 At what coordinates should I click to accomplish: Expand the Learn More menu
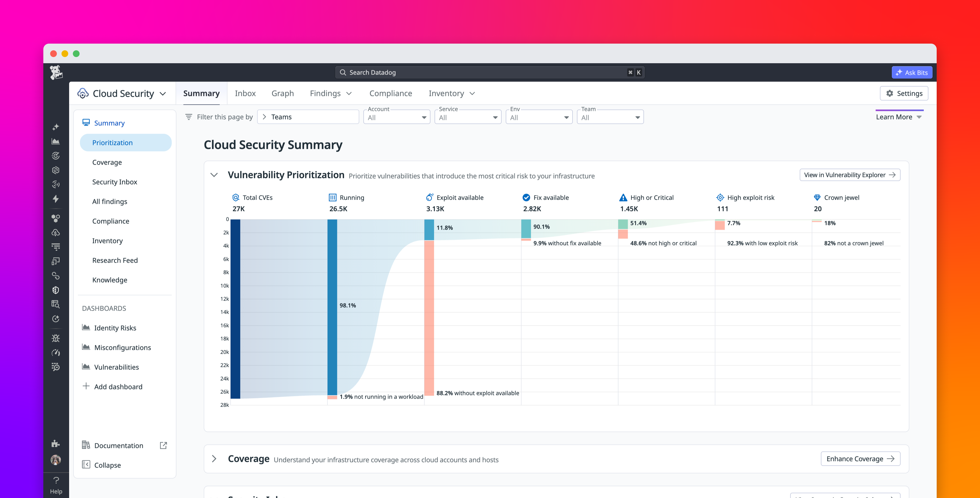899,117
